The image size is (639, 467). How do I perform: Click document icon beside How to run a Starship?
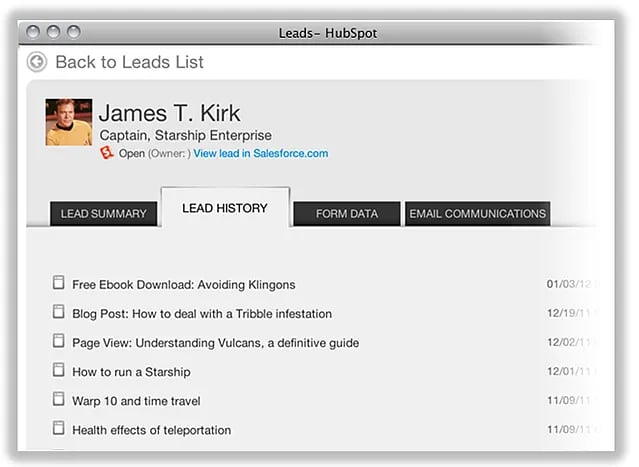click(59, 370)
